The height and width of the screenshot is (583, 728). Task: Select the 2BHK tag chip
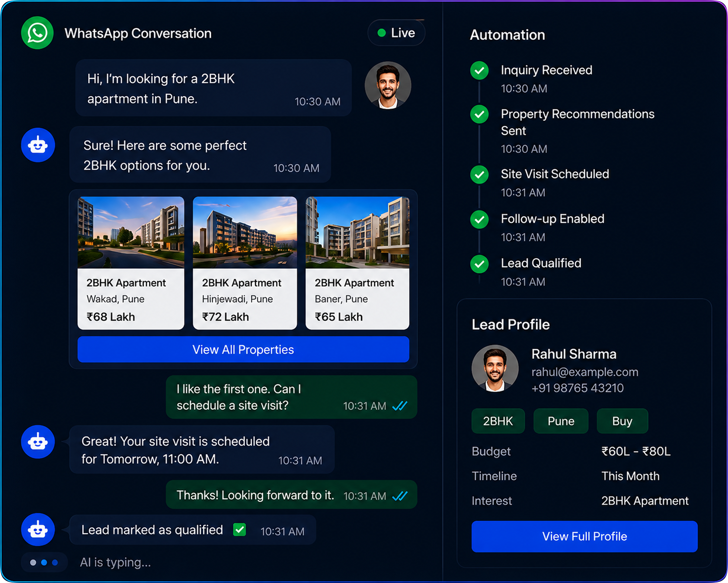[498, 421]
